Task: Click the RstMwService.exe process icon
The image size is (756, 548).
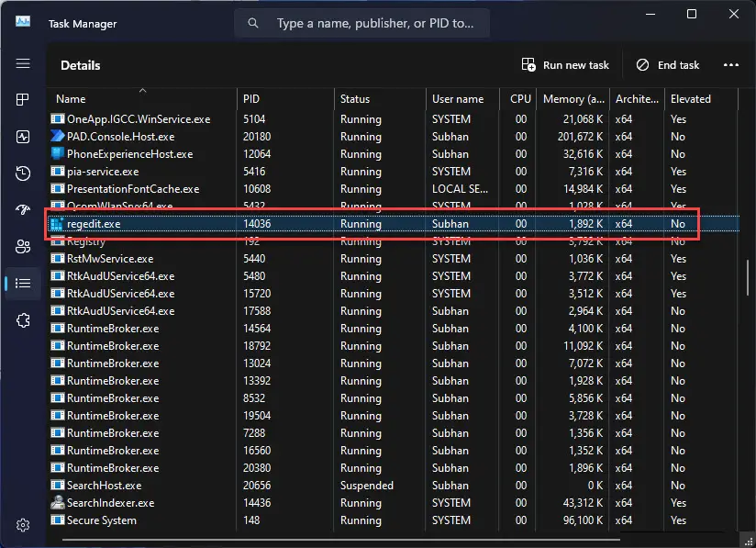Action: (58, 259)
